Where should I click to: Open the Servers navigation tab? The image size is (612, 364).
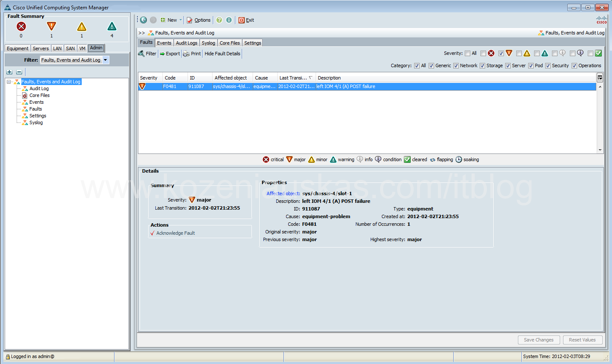pyautogui.click(x=41, y=48)
